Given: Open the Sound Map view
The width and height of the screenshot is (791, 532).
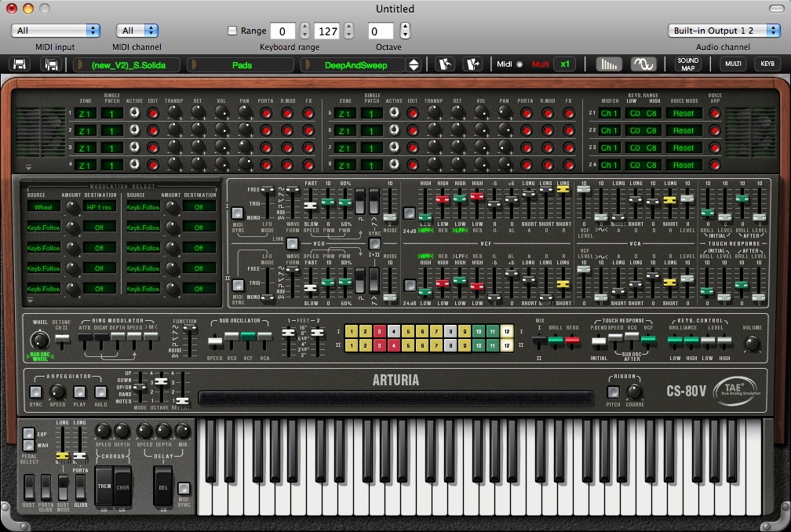Looking at the screenshot, I should [x=687, y=64].
